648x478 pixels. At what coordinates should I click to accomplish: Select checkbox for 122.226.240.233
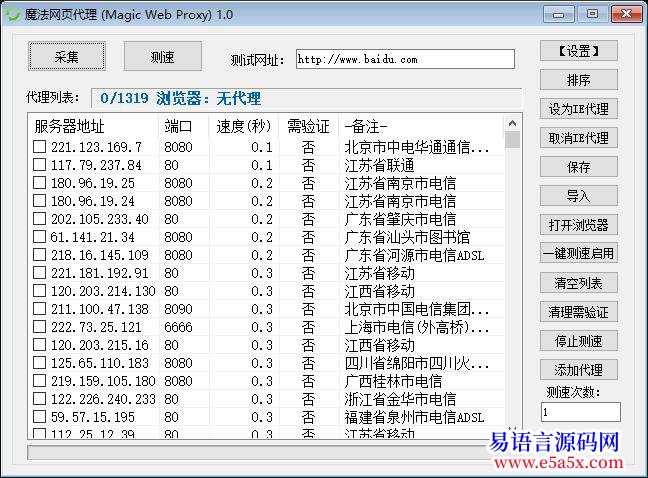tap(40, 399)
